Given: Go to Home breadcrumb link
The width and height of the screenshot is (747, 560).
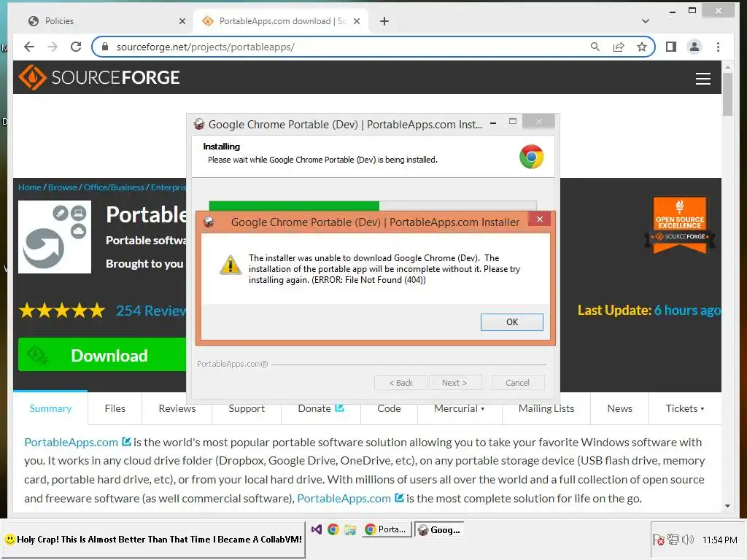Looking at the screenshot, I should pyautogui.click(x=29, y=187).
